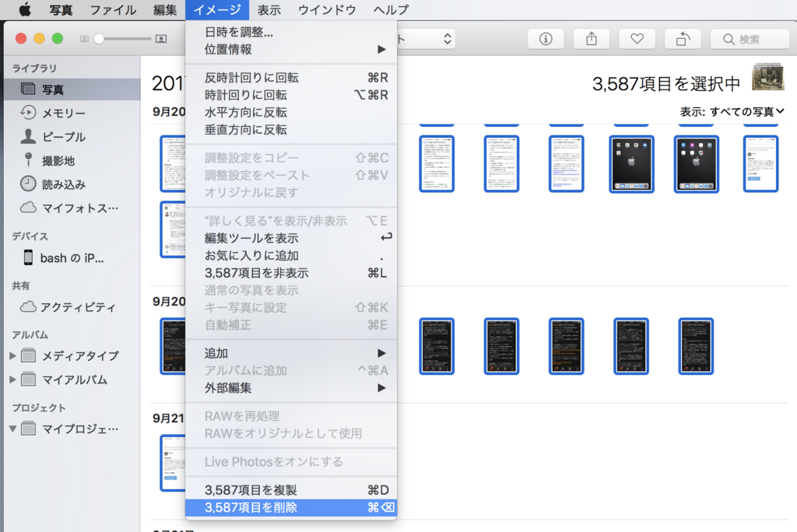Click the マイアルバム folder icon
This screenshot has height=532, width=797.
click(29, 380)
